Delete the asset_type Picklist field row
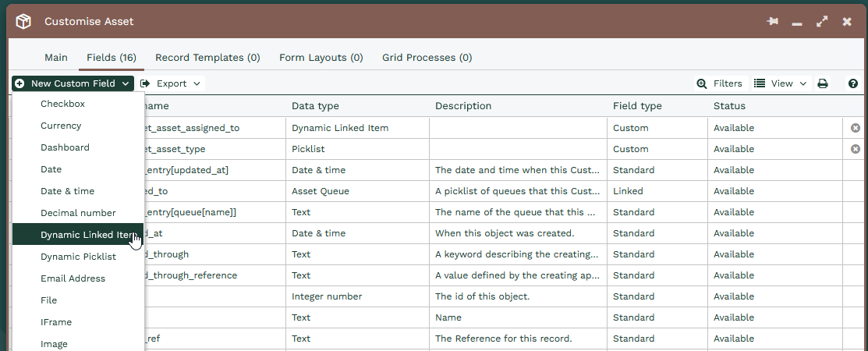Image resolution: width=868 pixels, height=351 pixels. [856, 149]
